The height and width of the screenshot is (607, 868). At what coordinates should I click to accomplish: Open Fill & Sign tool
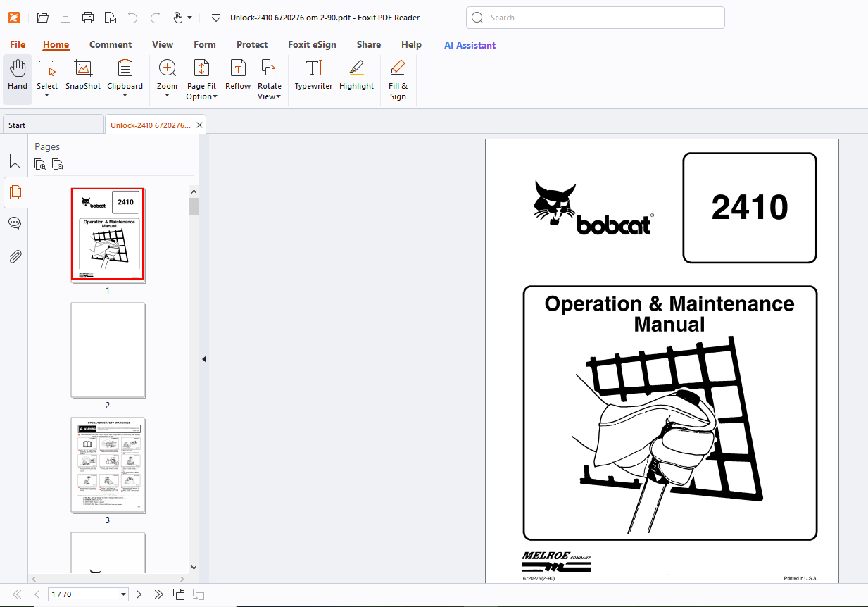tap(398, 80)
